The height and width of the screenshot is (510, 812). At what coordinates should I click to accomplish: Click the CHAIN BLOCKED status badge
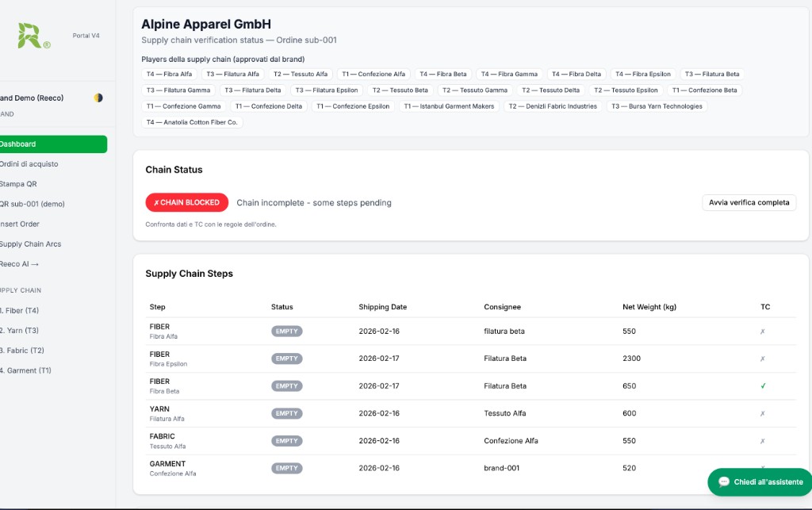point(187,202)
